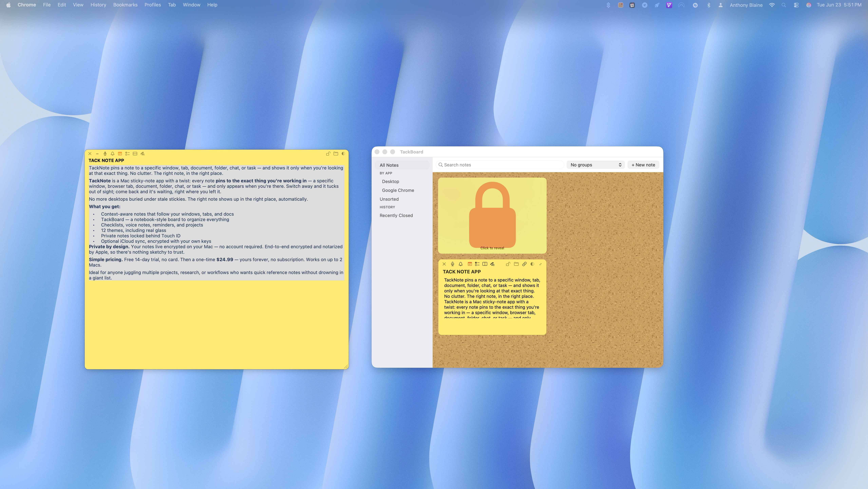Click the scribble icon on TackBoard note card

[x=492, y=264]
